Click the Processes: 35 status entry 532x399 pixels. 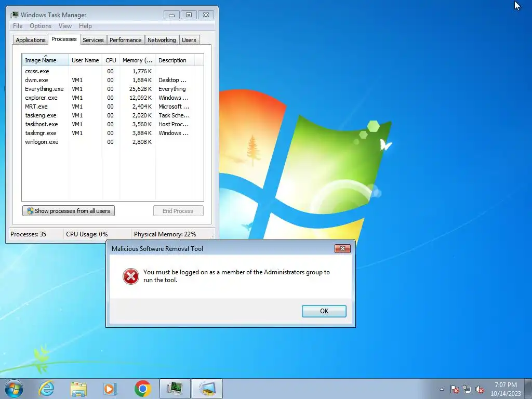pyautogui.click(x=28, y=234)
